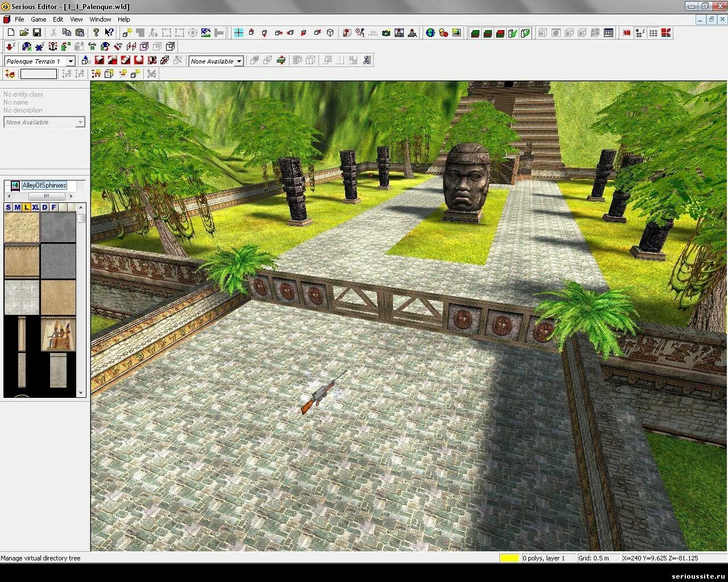Toggle the document with green shield icon
This screenshot has height=582, width=728.
pos(525,33)
